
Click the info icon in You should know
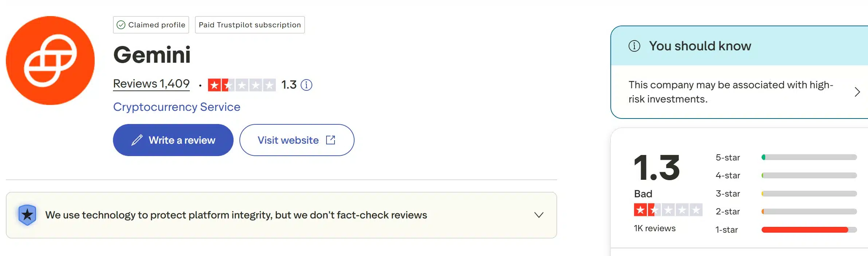pyautogui.click(x=634, y=46)
